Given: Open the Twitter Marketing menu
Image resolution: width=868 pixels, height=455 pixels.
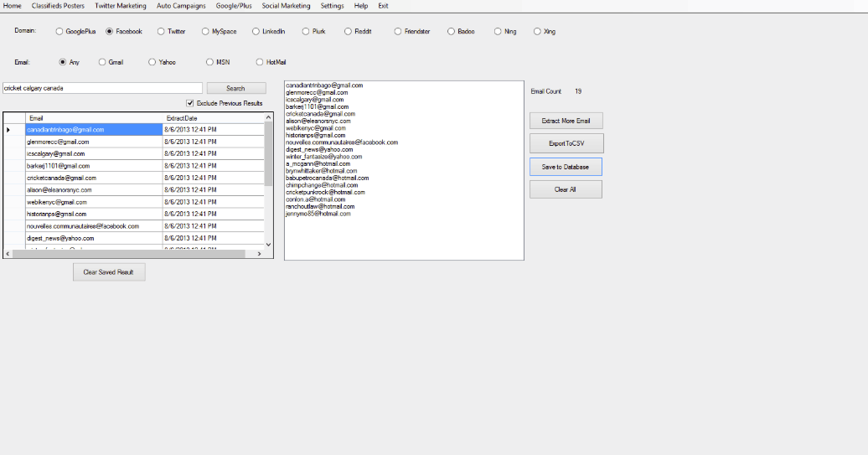Looking at the screenshot, I should click(120, 6).
